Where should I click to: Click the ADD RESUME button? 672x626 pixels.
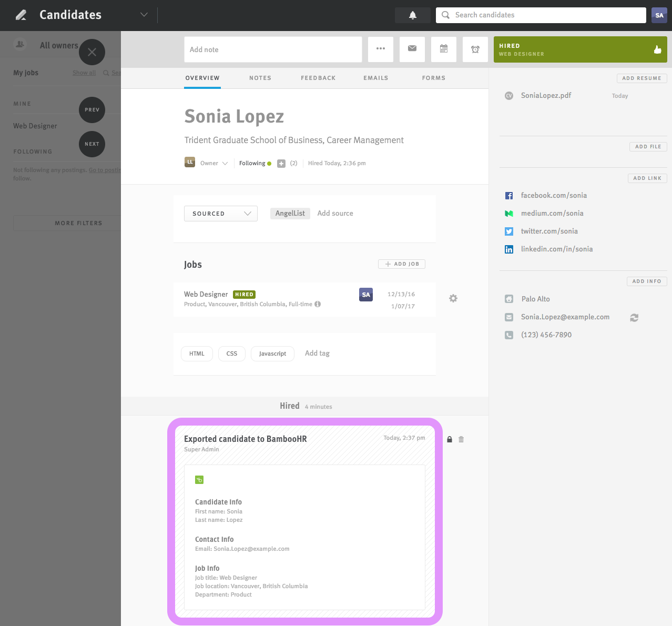[x=642, y=78]
